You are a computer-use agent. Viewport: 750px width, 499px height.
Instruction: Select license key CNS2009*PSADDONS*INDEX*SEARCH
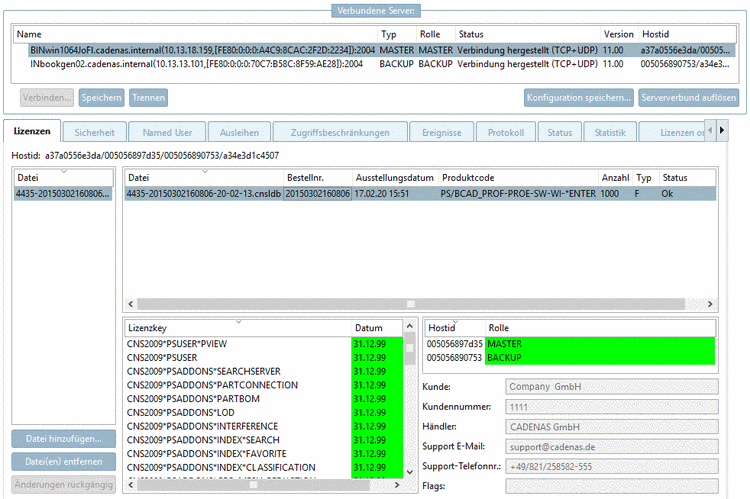click(x=264, y=440)
